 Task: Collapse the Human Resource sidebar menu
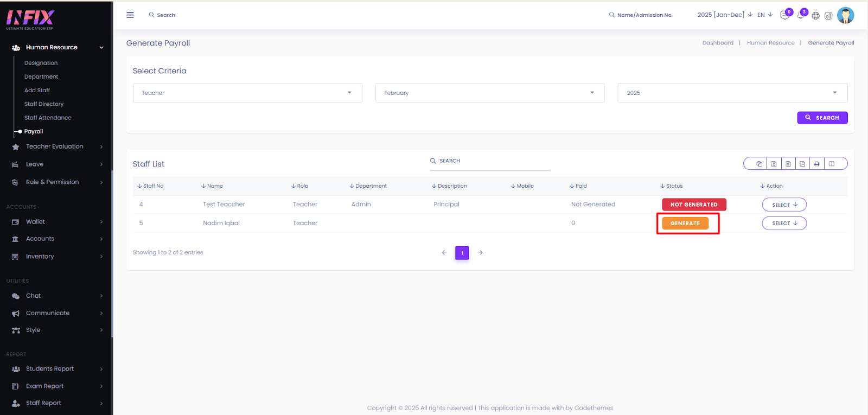pos(57,48)
